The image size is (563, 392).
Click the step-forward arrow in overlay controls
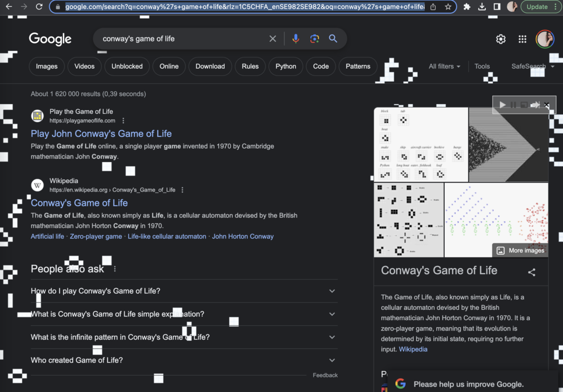535,105
